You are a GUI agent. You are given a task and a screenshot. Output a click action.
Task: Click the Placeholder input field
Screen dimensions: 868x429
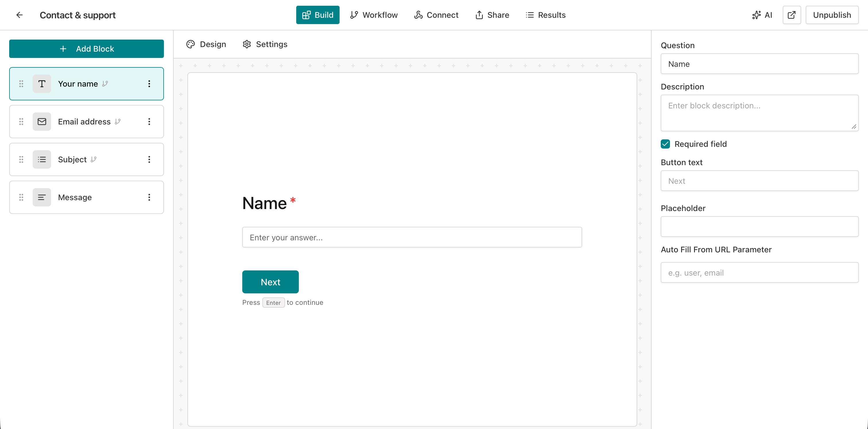759,227
